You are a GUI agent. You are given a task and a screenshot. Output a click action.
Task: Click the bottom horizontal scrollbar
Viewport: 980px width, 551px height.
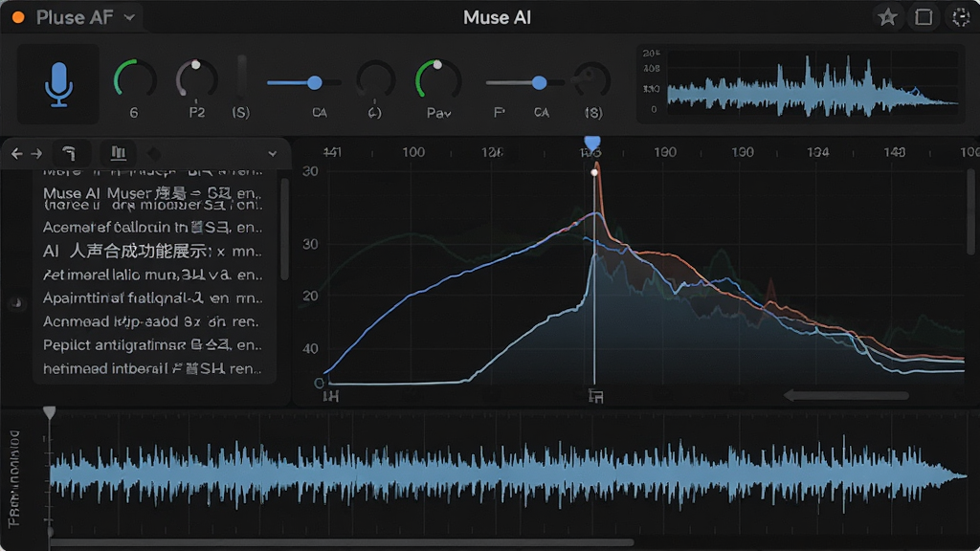tap(342, 543)
